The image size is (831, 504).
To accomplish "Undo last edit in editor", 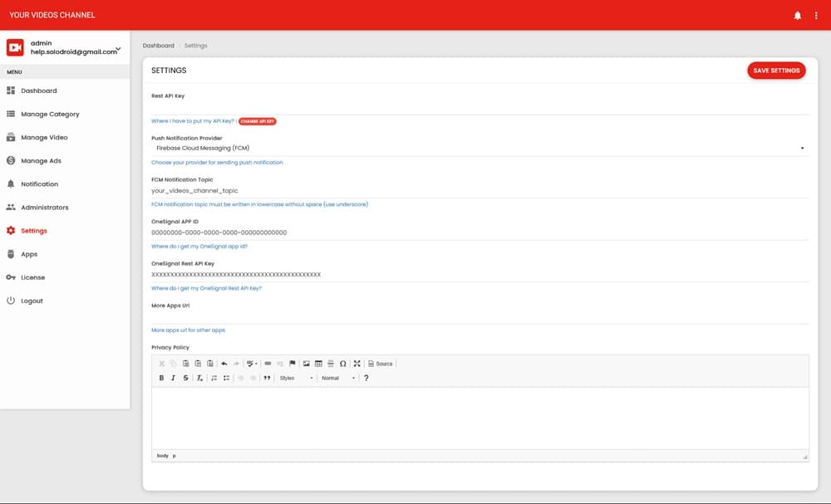I will [224, 364].
